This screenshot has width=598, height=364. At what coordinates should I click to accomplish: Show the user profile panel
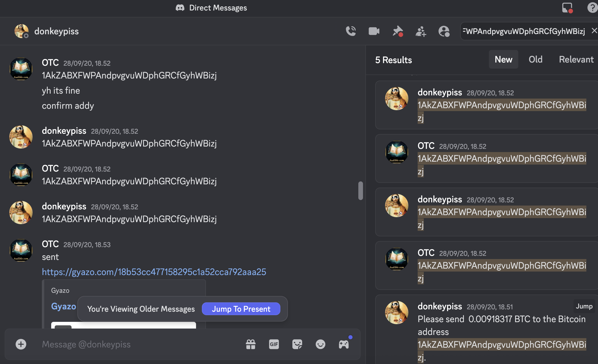[x=444, y=31]
